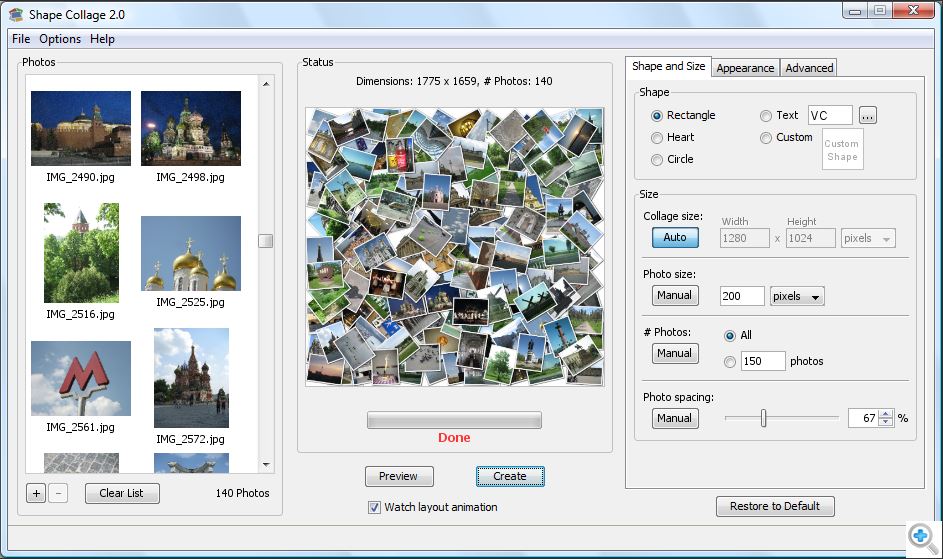Click the Manual photo size button
This screenshot has width=943, height=559.
point(675,295)
